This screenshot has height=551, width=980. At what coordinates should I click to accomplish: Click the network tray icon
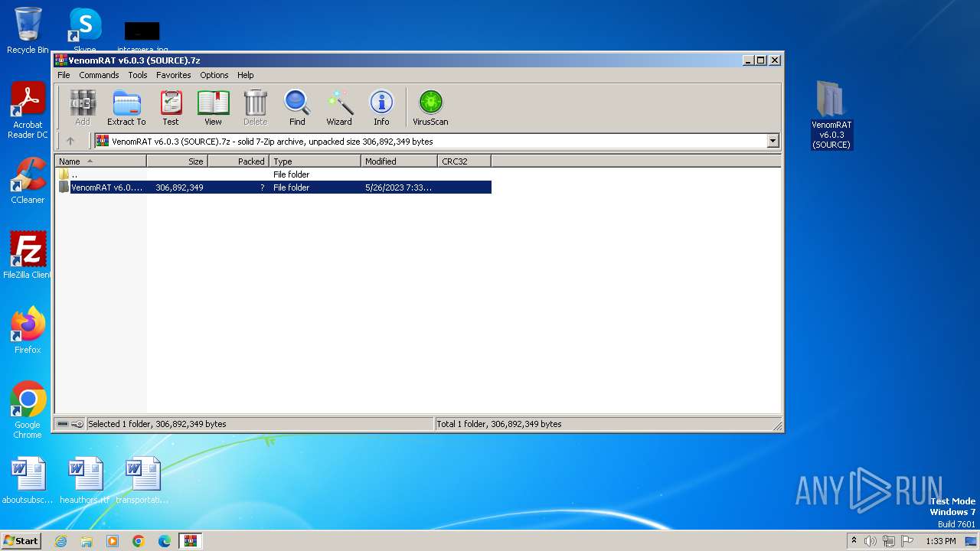888,541
